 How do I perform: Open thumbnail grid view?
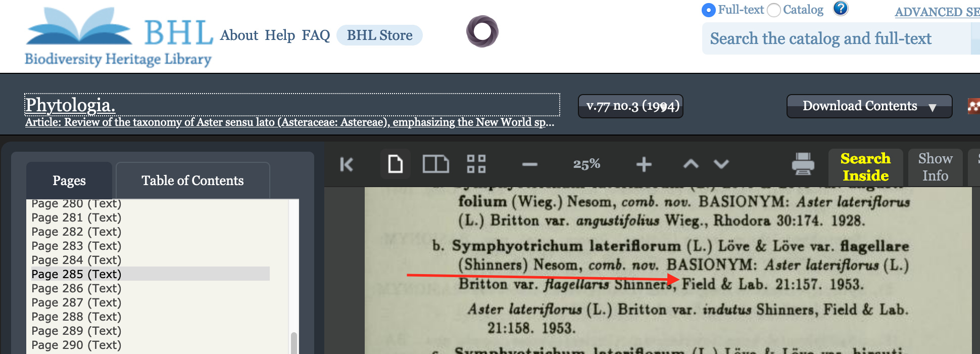476,164
